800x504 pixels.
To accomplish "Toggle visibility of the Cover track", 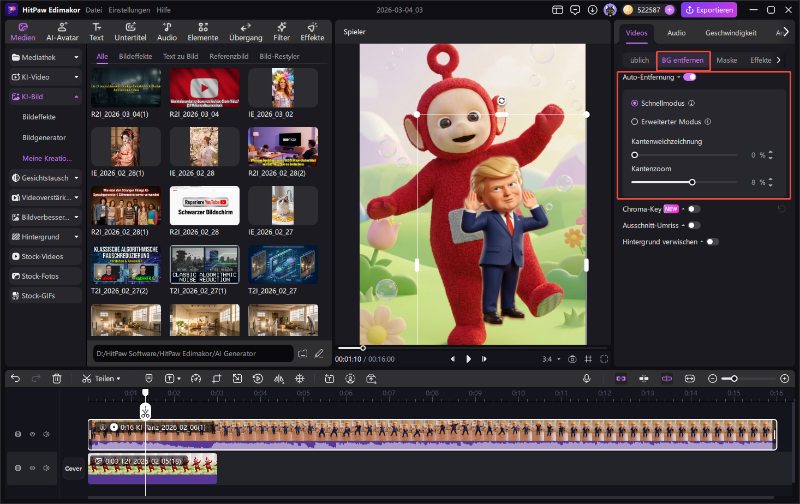I will click(x=32, y=468).
